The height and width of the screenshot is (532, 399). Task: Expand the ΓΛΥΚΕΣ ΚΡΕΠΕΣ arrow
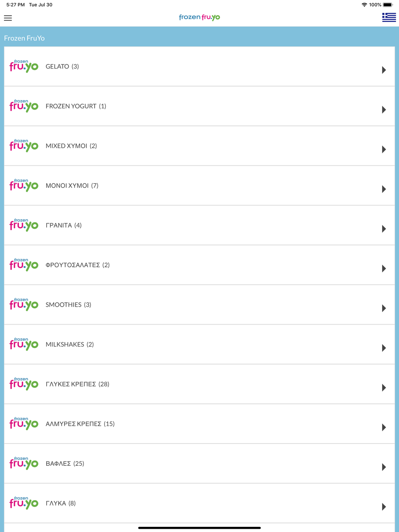pos(384,388)
